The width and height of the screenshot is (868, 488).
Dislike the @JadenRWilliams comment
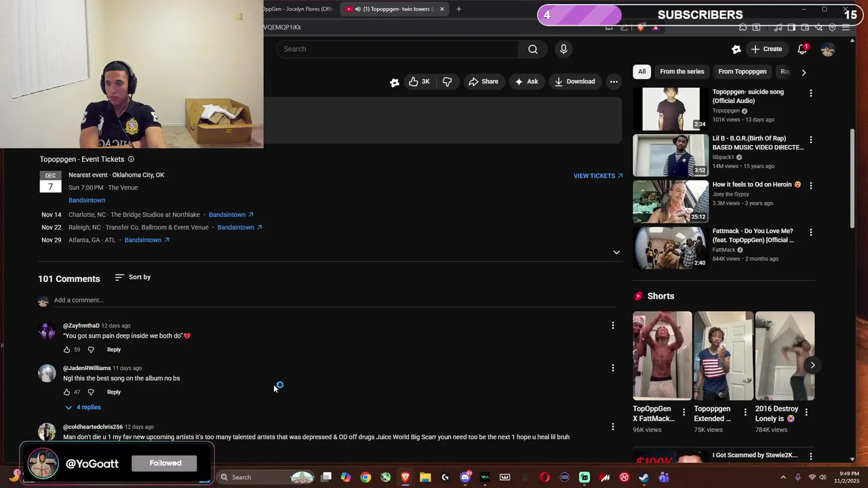point(91,392)
